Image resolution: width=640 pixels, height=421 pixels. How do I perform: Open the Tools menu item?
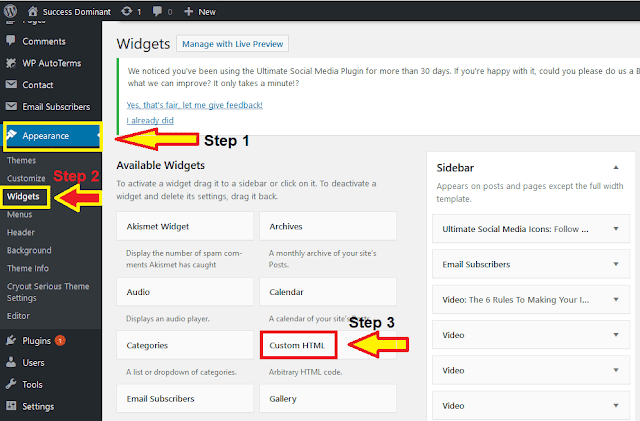pyautogui.click(x=32, y=385)
